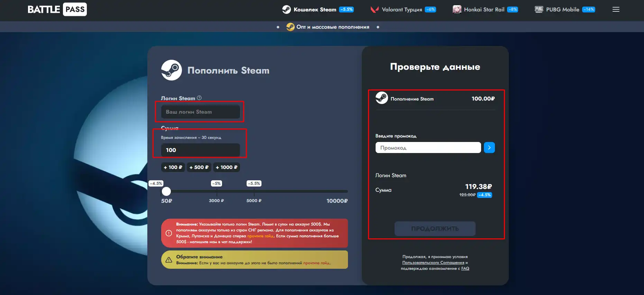The width and height of the screenshot is (644, 295).
Task: Click the 3000 ₽ slider mark
Action: point(216,201)
